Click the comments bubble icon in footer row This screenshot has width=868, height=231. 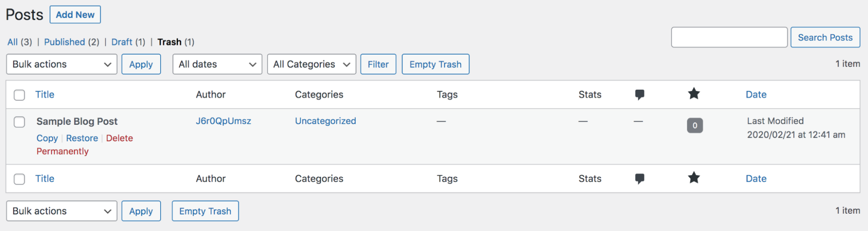tap(639, 179)
